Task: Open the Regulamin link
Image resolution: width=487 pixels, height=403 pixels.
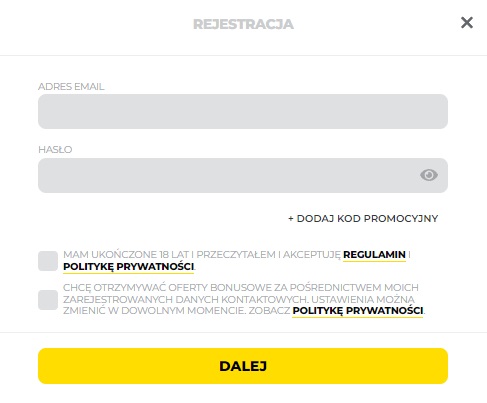Action: (374, 255)
